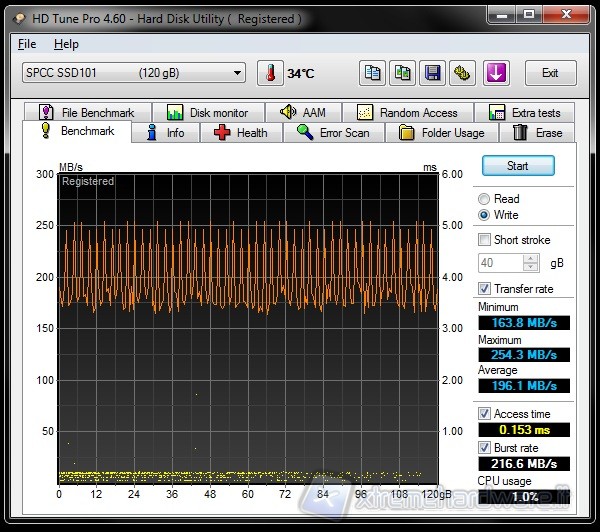Open the Disk monitor tab
This screenshot has width=600, height=532.
click(x=208, y=113)
